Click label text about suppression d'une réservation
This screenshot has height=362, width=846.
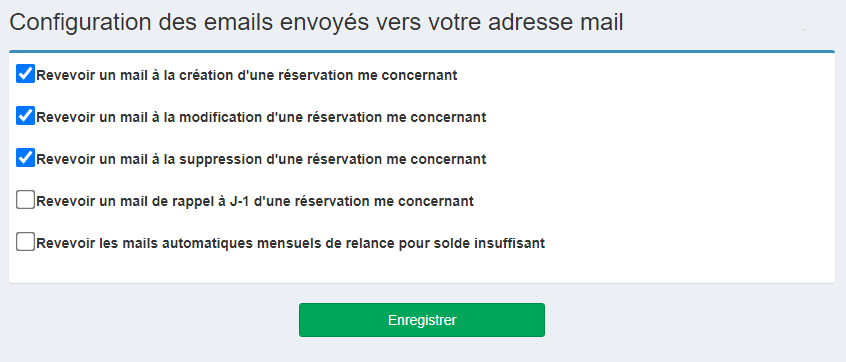(261, 159)
